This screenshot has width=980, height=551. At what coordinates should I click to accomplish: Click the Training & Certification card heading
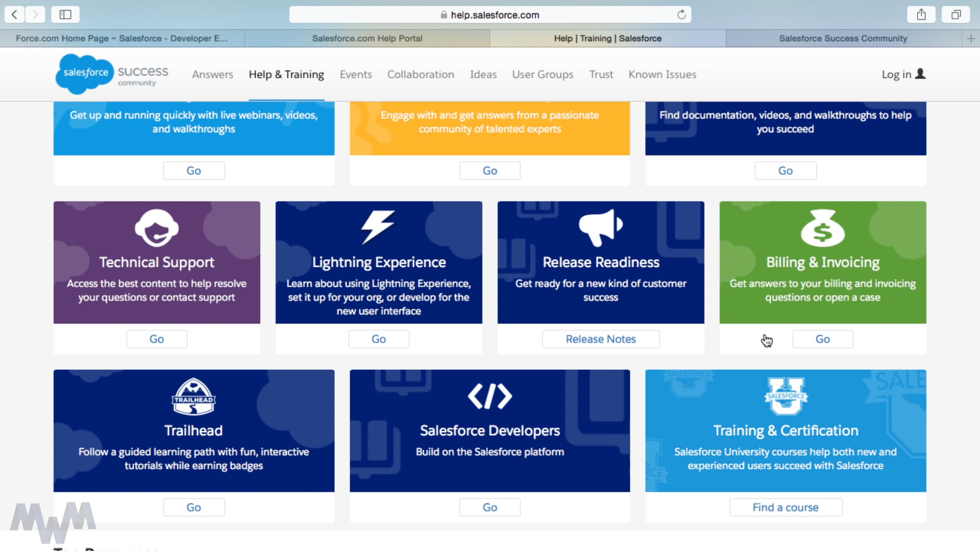(786, 431)
